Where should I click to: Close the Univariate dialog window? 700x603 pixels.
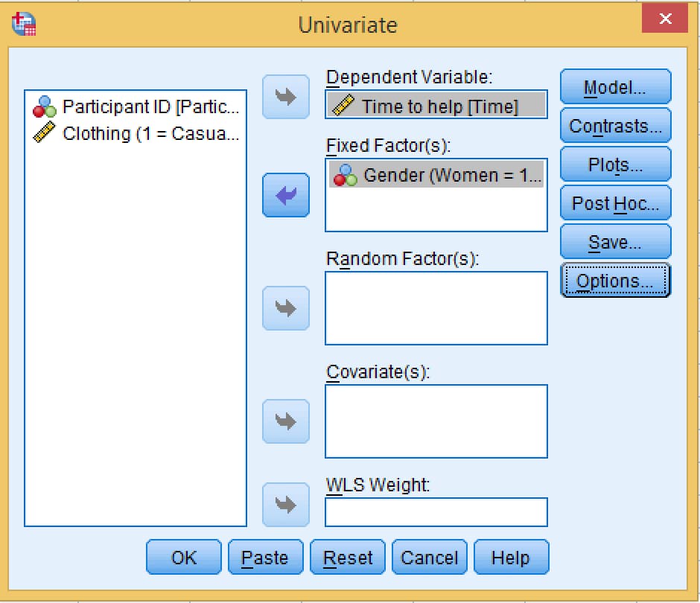665,18
